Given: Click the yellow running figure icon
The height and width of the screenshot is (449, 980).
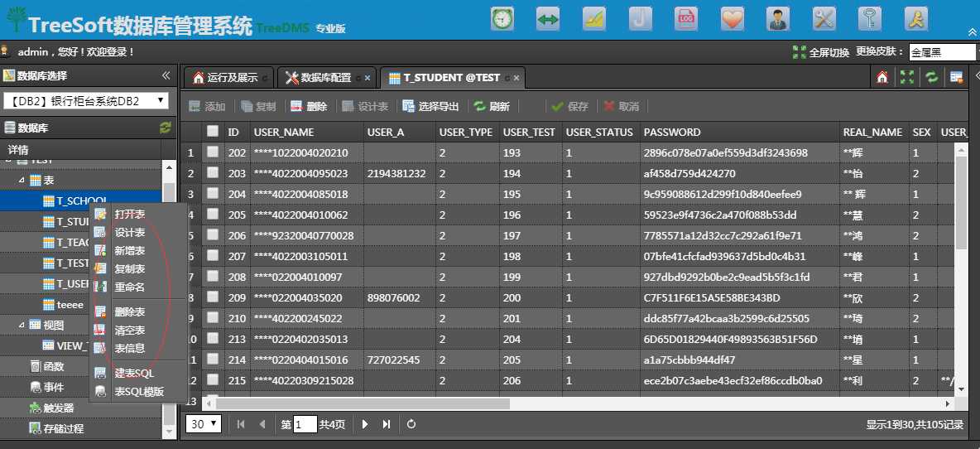Looking at the screenshot, I should [x=916, y=19].
